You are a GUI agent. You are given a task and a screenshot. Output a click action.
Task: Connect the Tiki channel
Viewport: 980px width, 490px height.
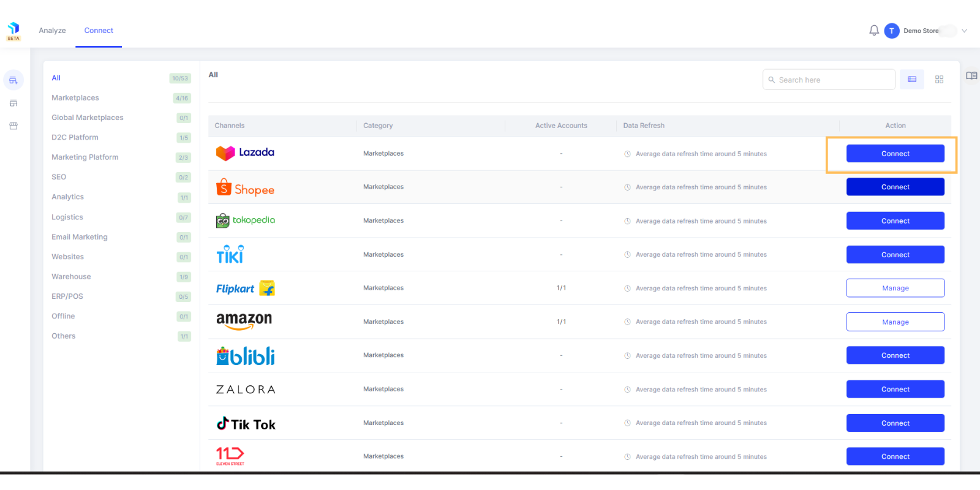point(895,254)
